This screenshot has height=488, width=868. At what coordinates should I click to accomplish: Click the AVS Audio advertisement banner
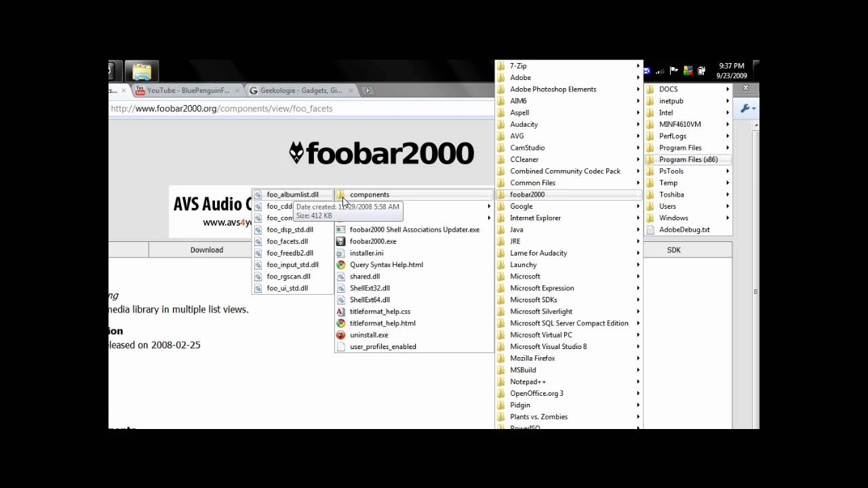(x=211, y=211)
